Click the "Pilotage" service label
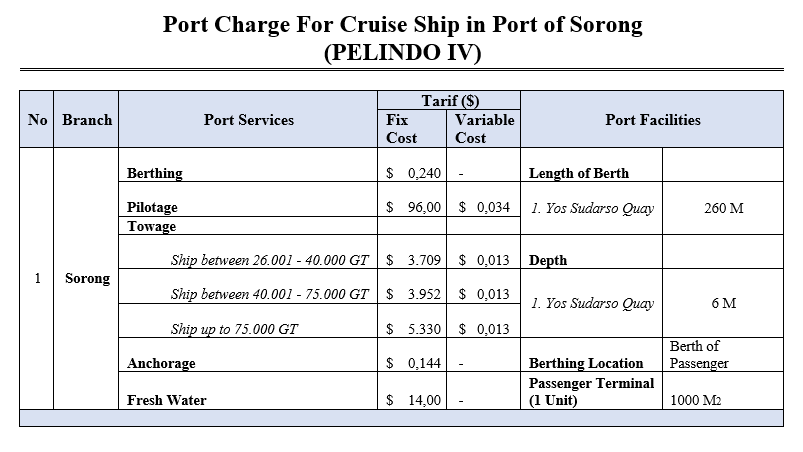Screen dimensions: 803x452 click(x=153, y=208)
